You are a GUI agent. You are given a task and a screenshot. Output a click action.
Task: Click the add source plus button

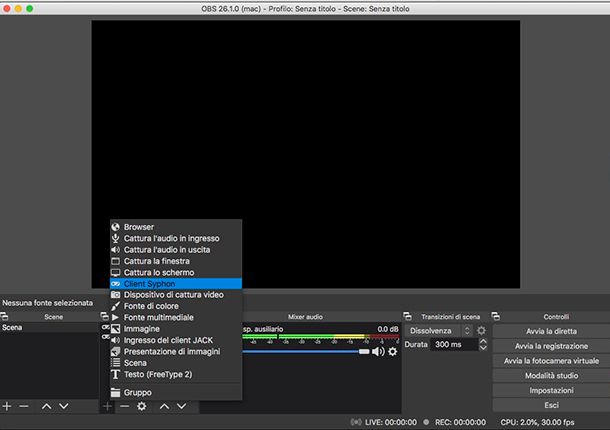tap(107, 406)
